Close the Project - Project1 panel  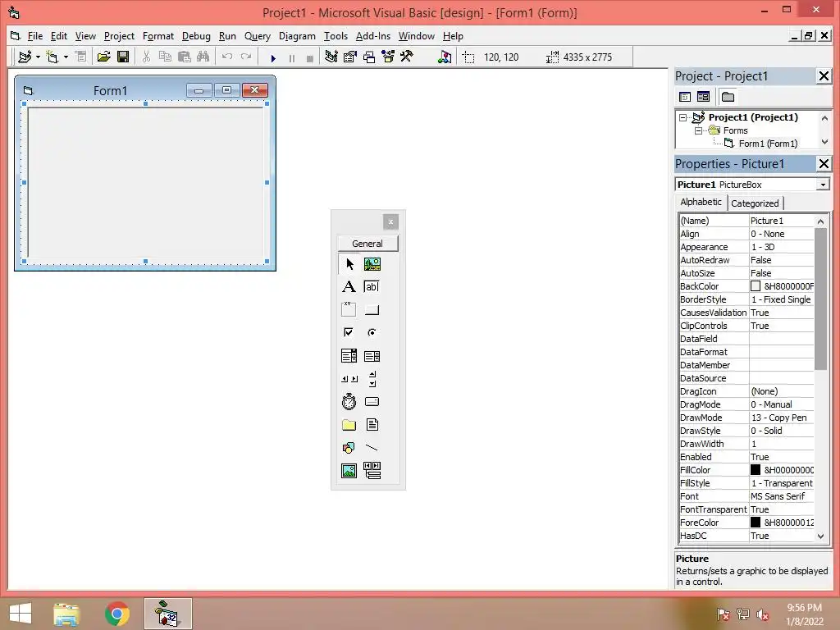(x=824, y=76)
